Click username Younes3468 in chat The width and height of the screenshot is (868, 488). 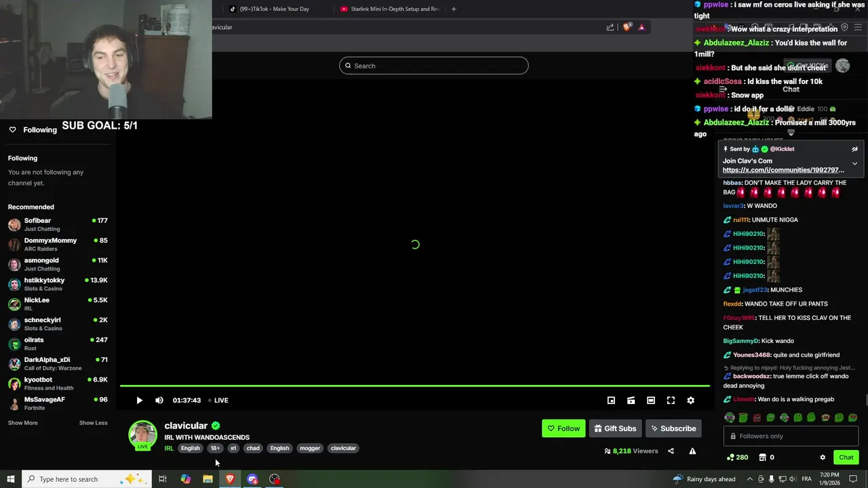click(x=752, y=355)
